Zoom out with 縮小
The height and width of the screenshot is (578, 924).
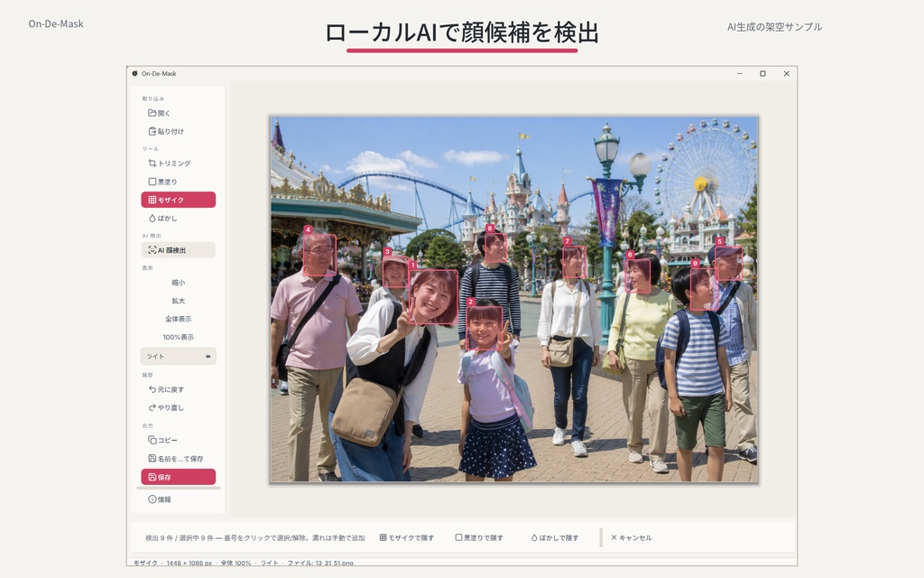tap(178, 283)
